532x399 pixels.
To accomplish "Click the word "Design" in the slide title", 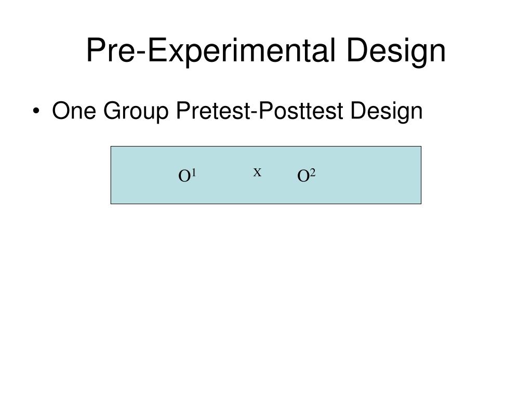I will click(396, 51).
